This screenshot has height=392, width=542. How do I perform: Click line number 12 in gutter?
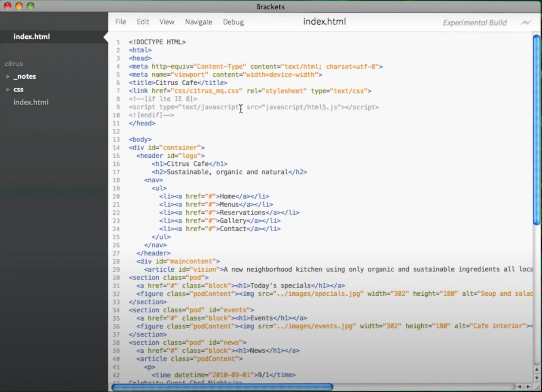[x=116, y=132]
